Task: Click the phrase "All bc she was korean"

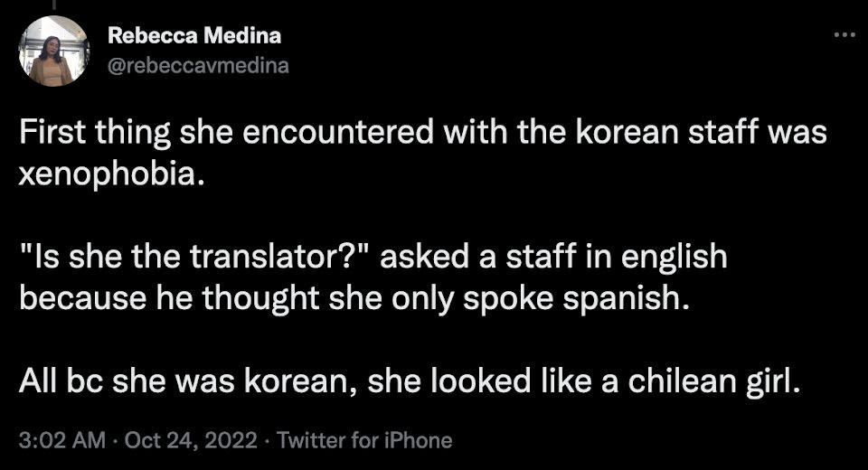Action: click(187, 382)
